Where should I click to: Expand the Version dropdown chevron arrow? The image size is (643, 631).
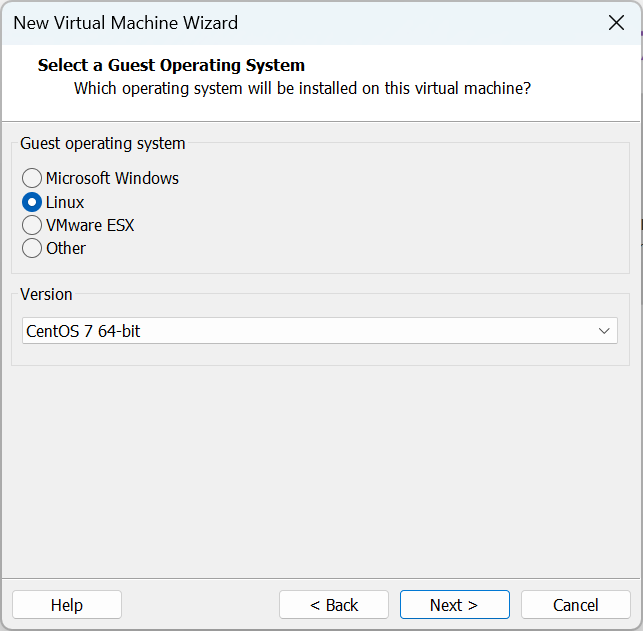tap(603, 331)
